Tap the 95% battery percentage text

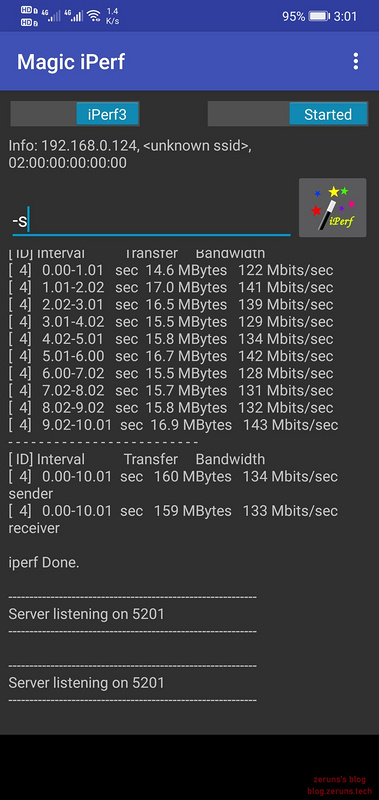click(293, 16)
